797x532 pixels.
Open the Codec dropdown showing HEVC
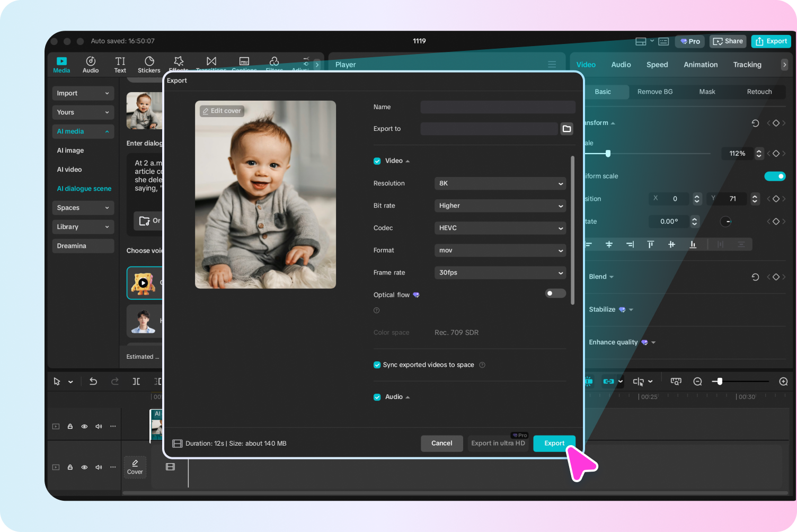tap(500, 228)
